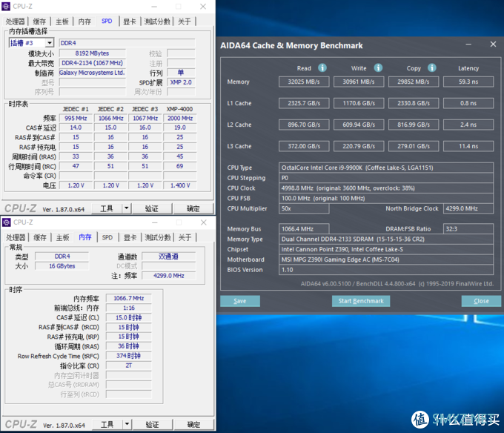Screen dimensions: 504x433
Task: Click the DRAM:FSB Ratio 32:3 value
Action: [468, 229]
